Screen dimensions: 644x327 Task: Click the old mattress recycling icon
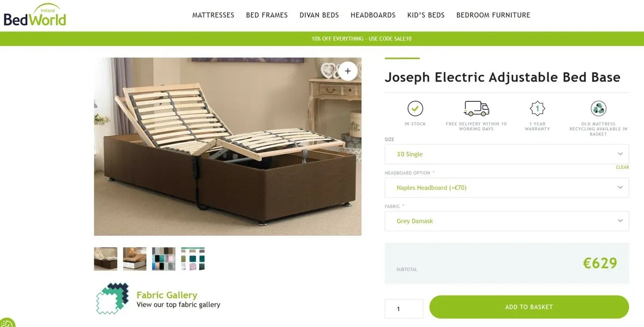(x=598, y=108)
